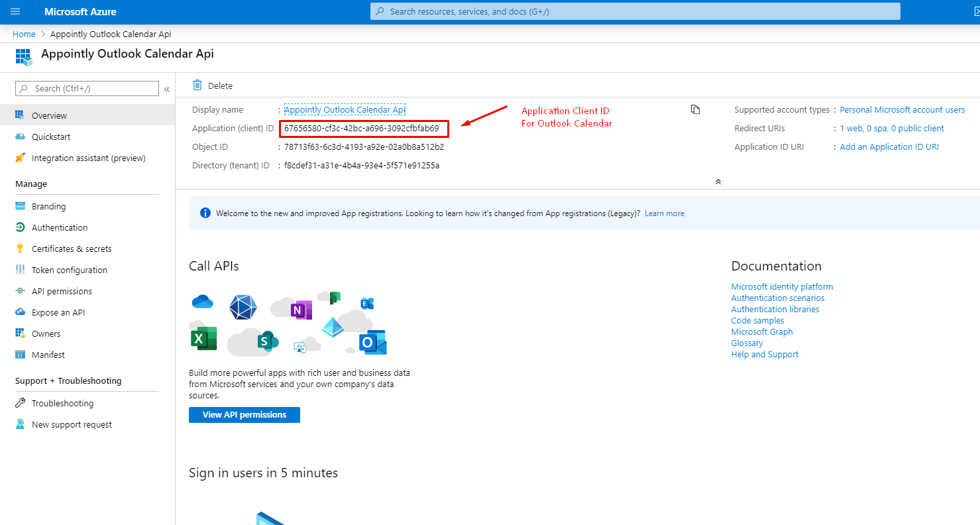The width and height of the screenshot is (980, 525).
Task: Focus the top resource search box
Action: (x=635, y=11)
